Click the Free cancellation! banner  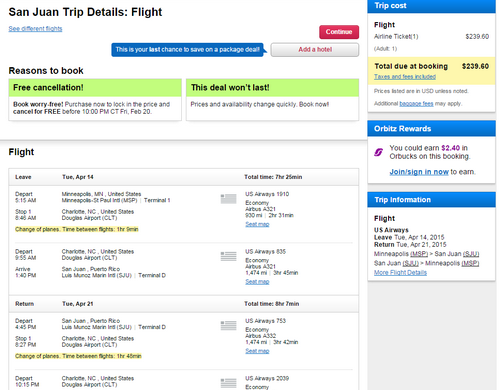click(95, 88)
